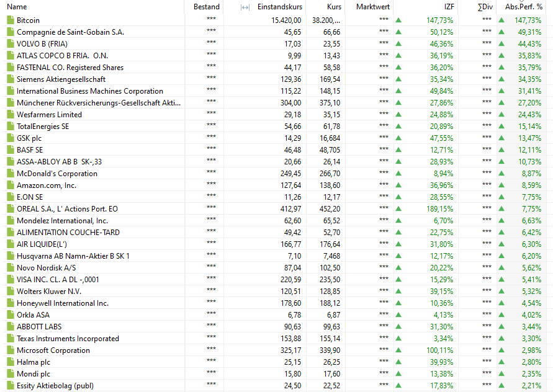Click the IZF up-arrow in the McDonald's Corporation row

(x=398, y=174)
